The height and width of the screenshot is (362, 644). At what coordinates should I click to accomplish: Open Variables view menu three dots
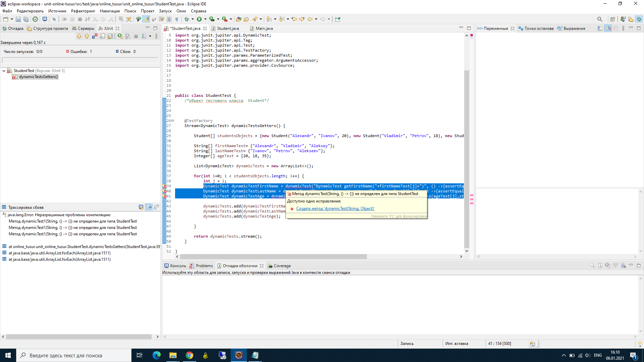(x=623, y=28)
